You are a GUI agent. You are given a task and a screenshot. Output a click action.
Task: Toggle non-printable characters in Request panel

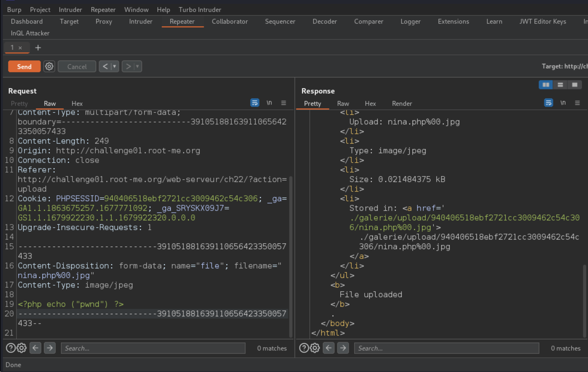pyautogui.click(x=269, y=103)
